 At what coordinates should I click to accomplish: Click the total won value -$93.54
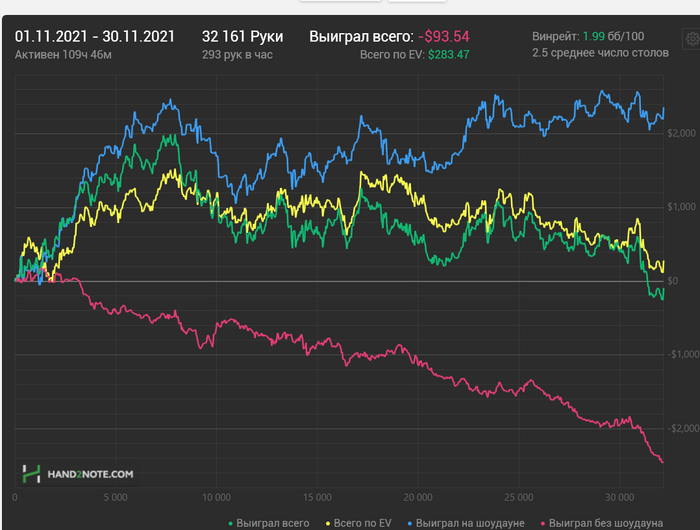pos(444,36)
